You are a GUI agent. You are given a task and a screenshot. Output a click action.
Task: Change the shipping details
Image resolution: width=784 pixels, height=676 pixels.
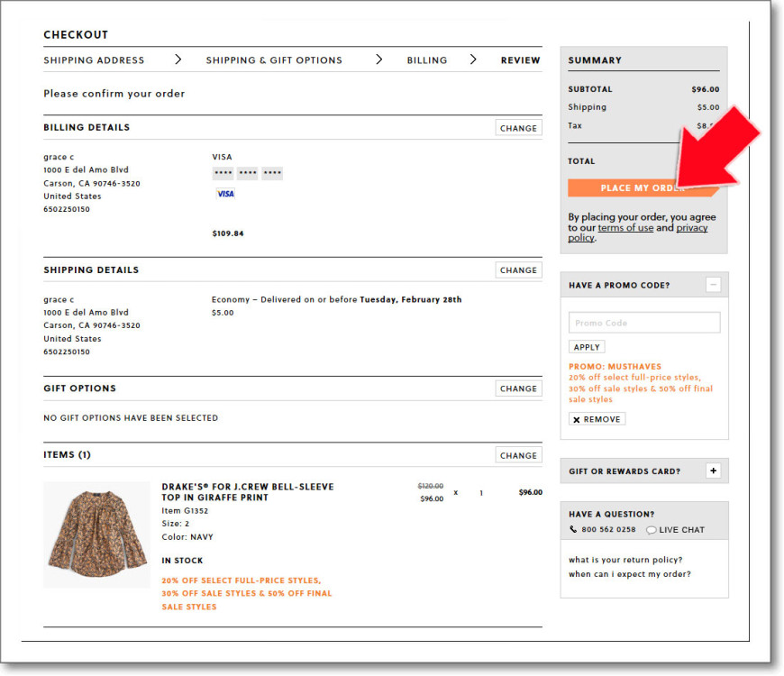(518, 270)
